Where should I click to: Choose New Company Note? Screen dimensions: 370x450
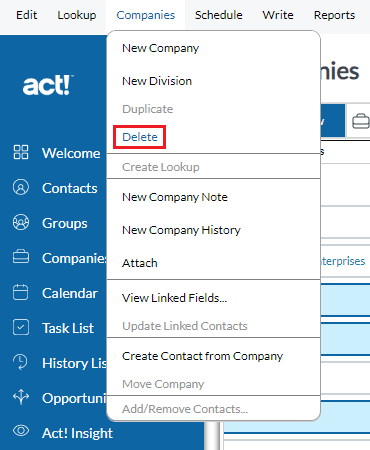pos(175,197)
